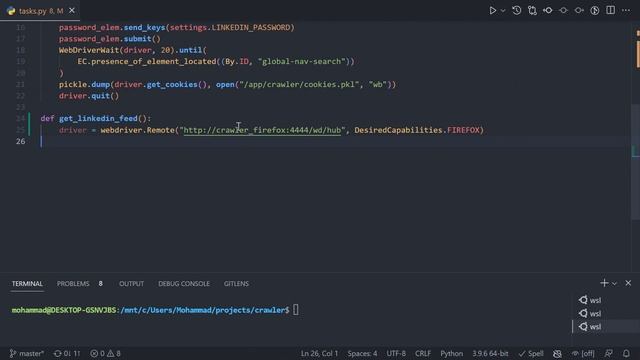640x360 pixels.
Task: Click line number 26 in gutter
Action: pyautogui.click(x=20, y=141)
